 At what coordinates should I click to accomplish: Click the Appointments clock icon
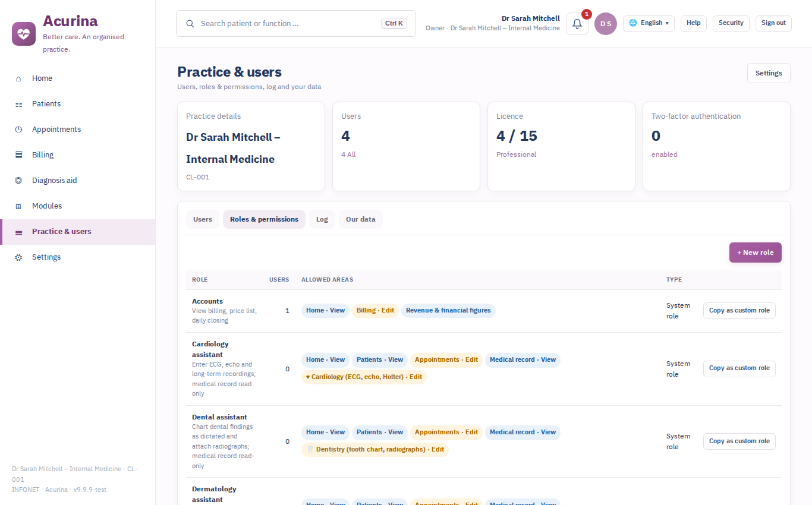(18, 130)
